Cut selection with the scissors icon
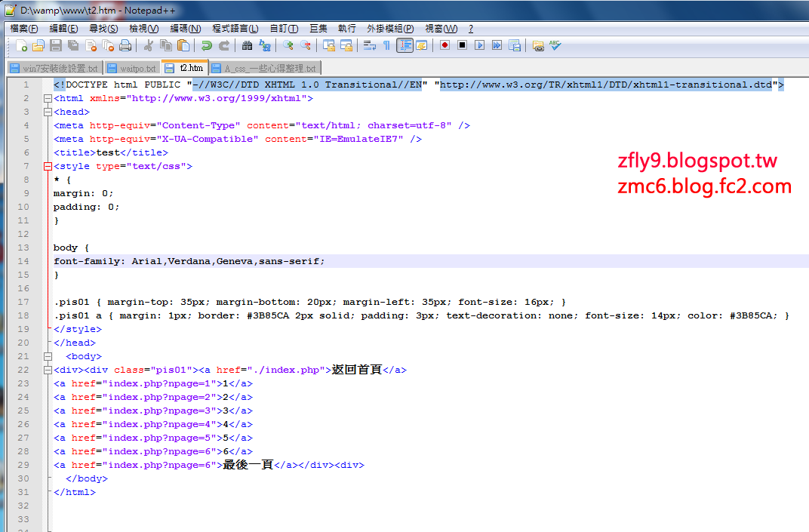 [x=149, y=45]
